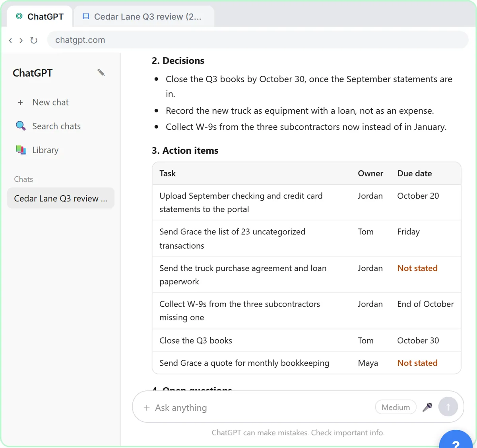Click the Task column header
This screenshot has width=477, height=448.
pyautogui.click(x=167, y=173)
